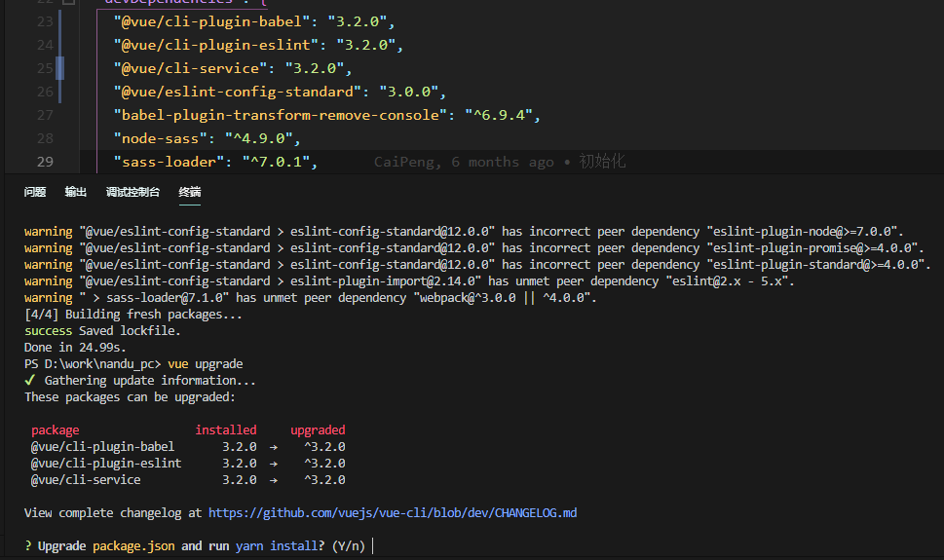Screen dimensions: 944x560
Task: Open the 调试控制台 tab
Action: [x=133, y=192]
